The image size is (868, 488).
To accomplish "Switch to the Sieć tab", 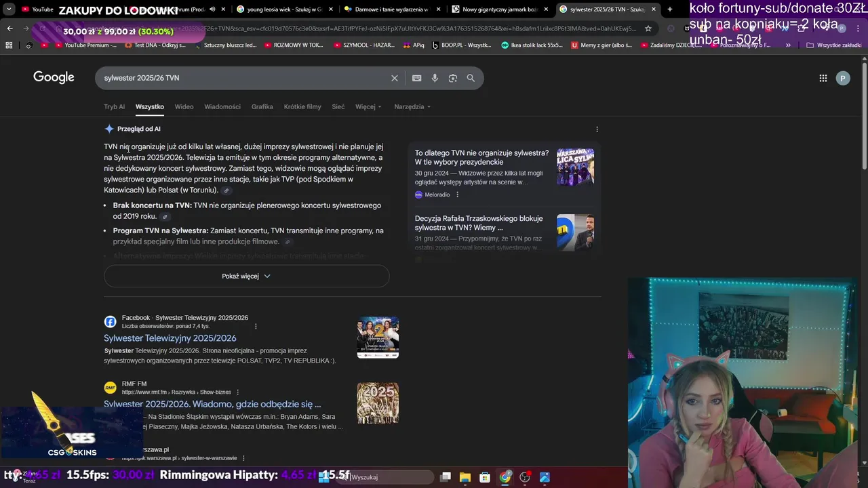I will (338, 107).
